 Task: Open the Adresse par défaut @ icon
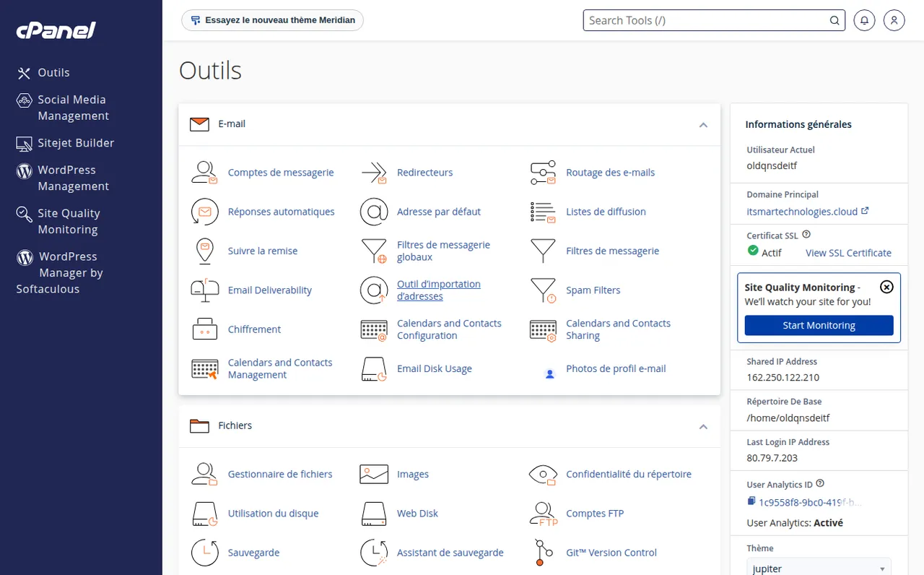(x=374, y=212)
